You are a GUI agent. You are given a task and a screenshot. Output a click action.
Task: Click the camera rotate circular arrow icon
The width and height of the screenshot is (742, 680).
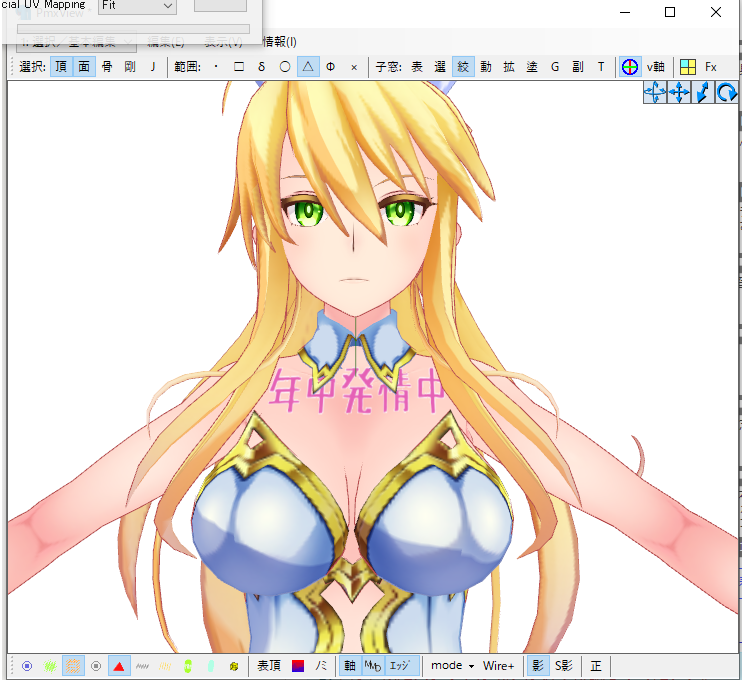tap(726, 92)
